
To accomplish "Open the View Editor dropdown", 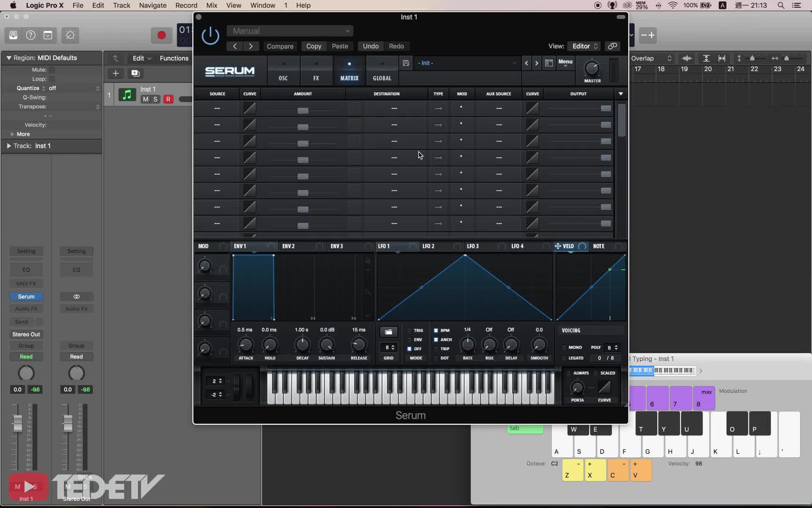I will (584, 46).
